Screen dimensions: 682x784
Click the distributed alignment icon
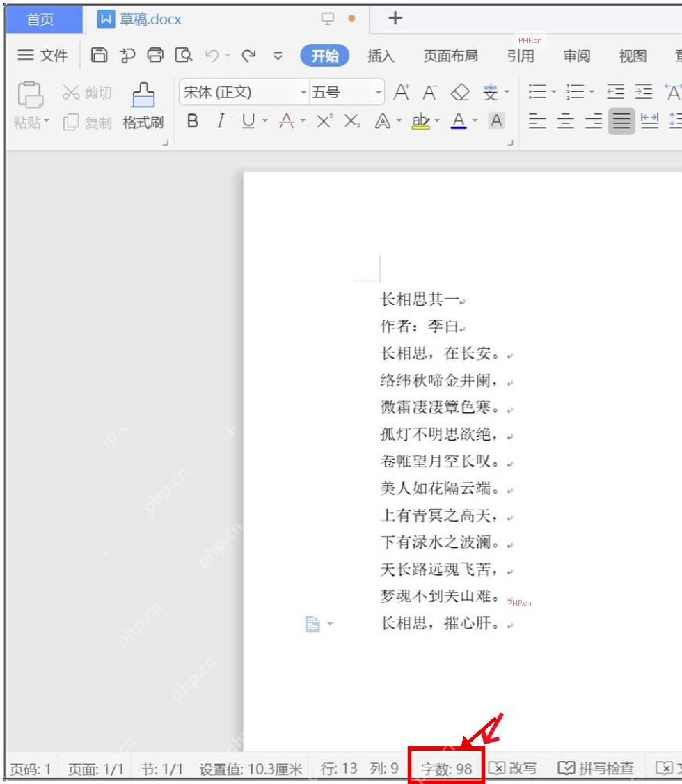point(649,120)
